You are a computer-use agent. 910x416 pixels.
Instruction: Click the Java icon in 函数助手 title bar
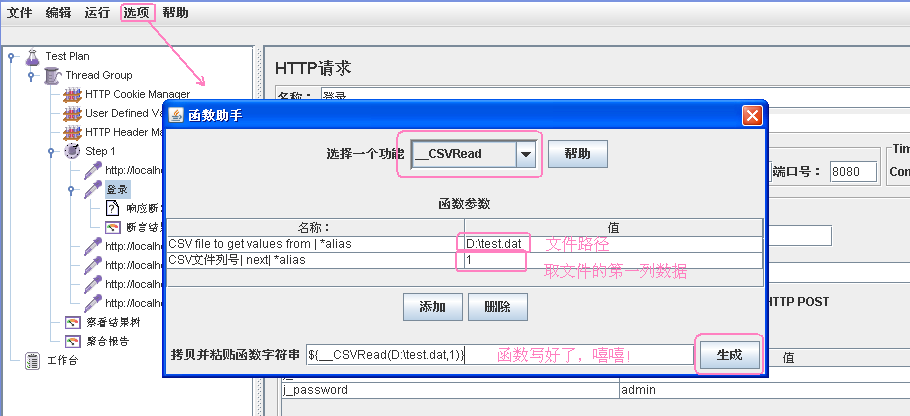pyautogui.click(x=176, y=115)
